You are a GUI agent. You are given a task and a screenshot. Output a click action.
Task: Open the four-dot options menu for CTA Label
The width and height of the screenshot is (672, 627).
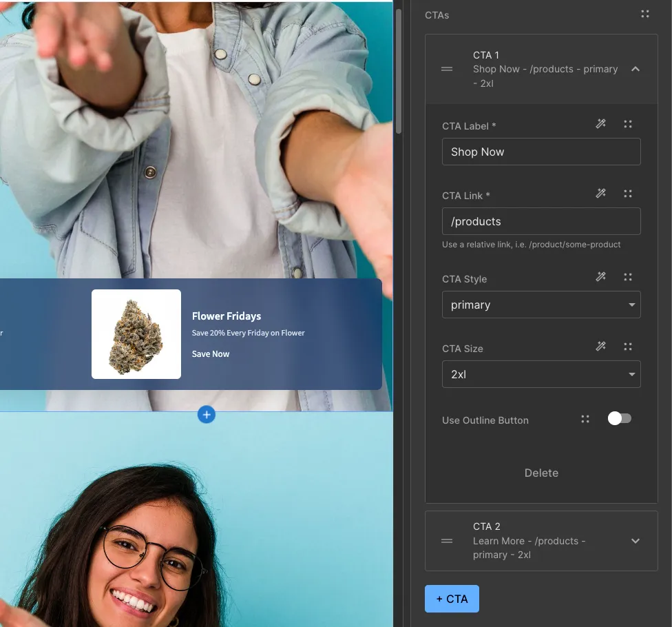click(628, 125)
